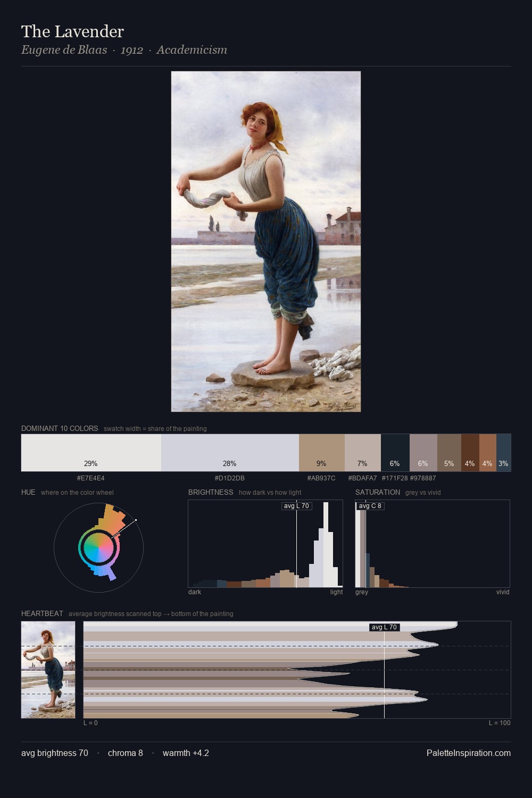Viewport: 532px width, 798px height.
Task: Click the 'grey' axis label
Action: [x=362, y=592]
